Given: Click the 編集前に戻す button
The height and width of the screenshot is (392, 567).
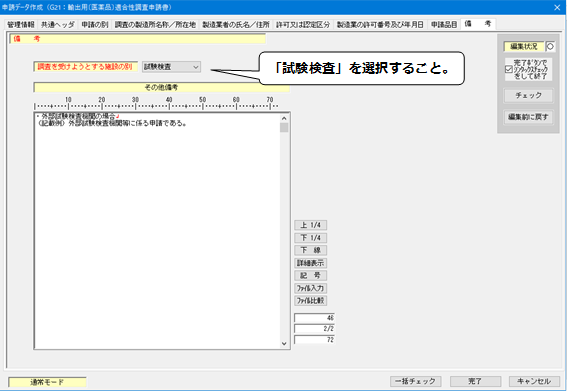Looking at the screenshot, I should point(528,117).
